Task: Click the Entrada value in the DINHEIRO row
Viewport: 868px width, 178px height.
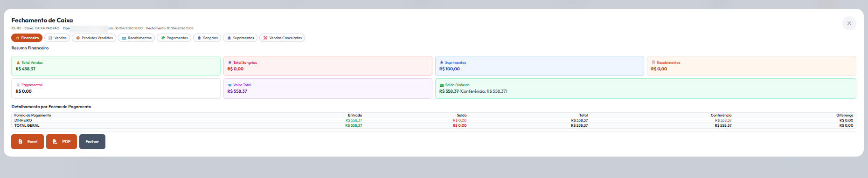Action: (x=354, y=120)
